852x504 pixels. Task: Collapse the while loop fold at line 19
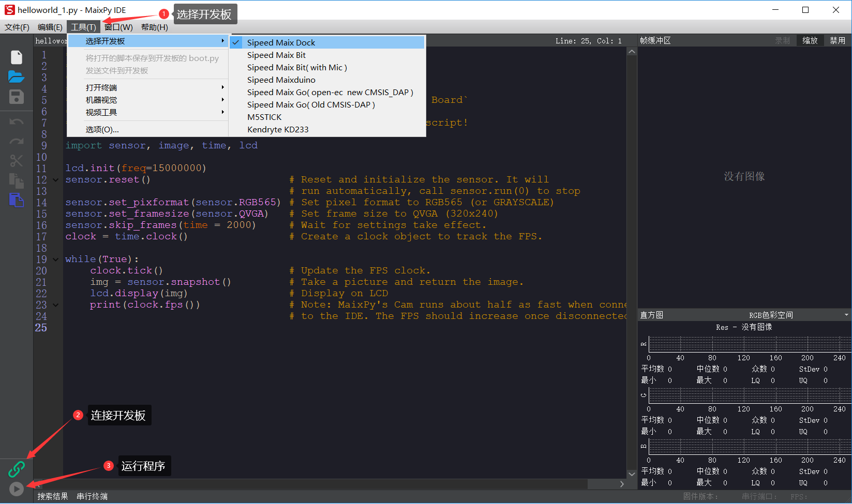pyautogui.click(x=55, y=259)
